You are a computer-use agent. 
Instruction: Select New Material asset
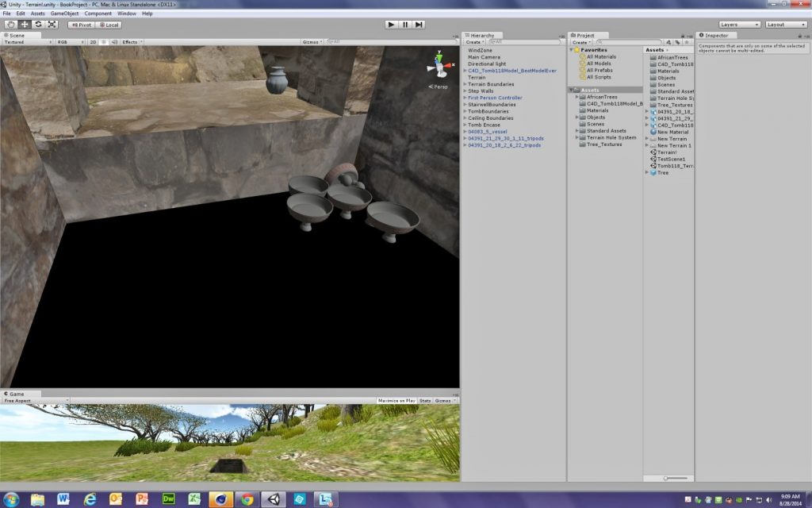[672, 133]
